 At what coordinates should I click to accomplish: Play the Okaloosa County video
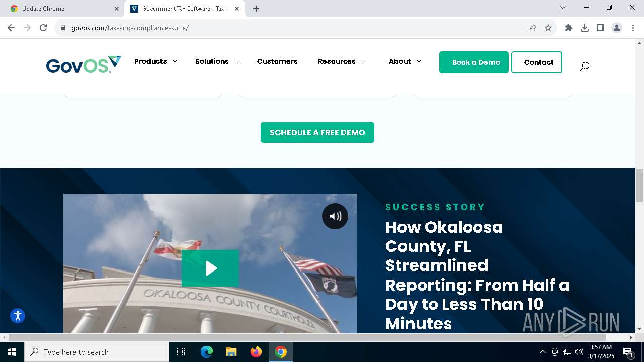[x=210, y=268]
